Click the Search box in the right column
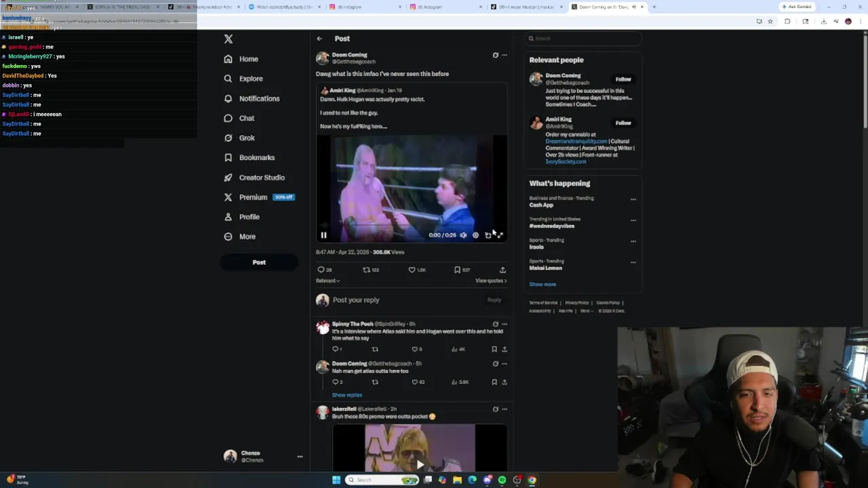Image resolution: width=868 pixels, height=488 pixels. [583, 39]
